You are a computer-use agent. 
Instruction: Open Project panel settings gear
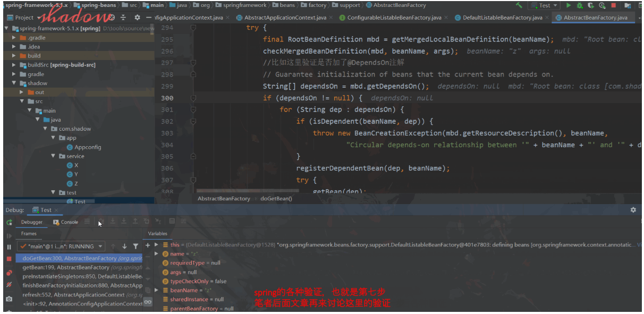(137, 17)
